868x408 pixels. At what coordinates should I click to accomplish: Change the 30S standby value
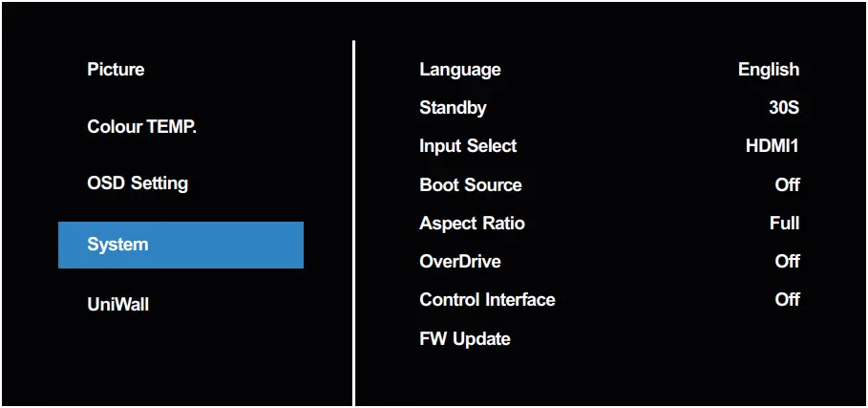[783, 108]
